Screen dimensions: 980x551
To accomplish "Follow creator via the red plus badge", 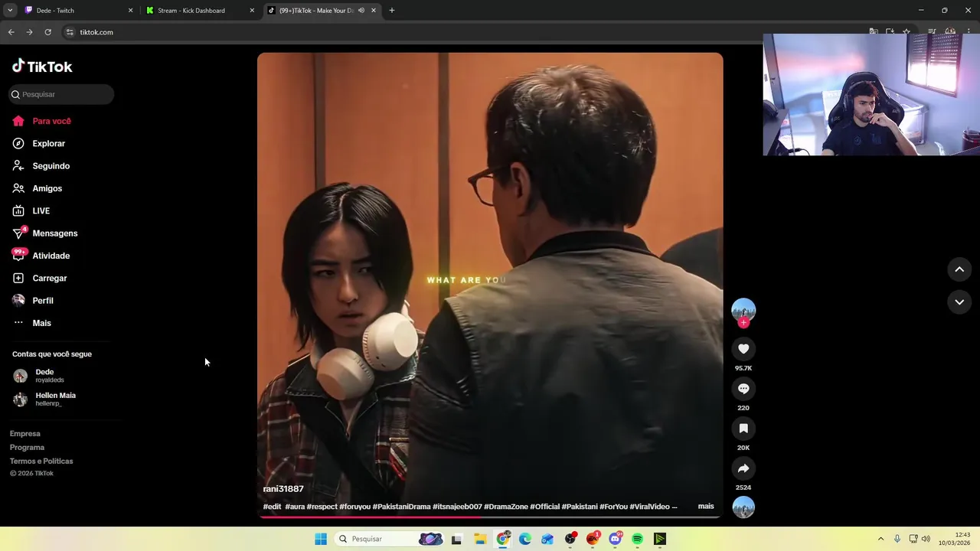I will coord(743,323).
